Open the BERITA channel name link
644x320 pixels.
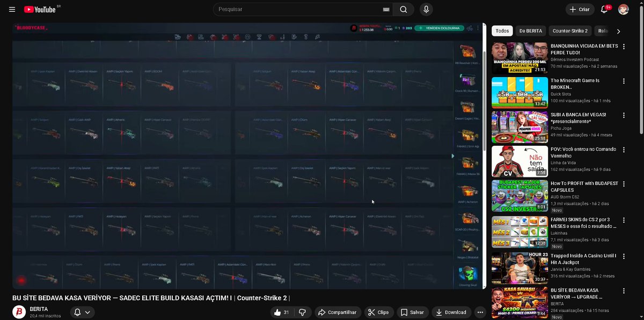[39, 309]
